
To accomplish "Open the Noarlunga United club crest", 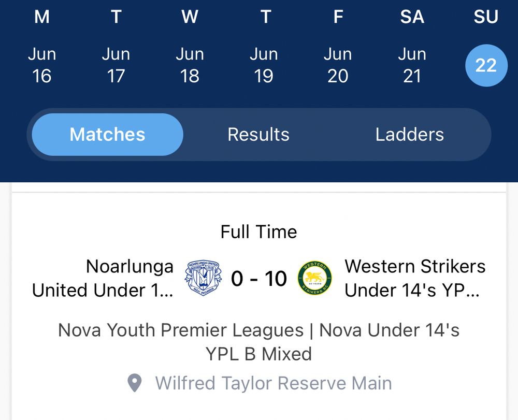I will 202,278.
